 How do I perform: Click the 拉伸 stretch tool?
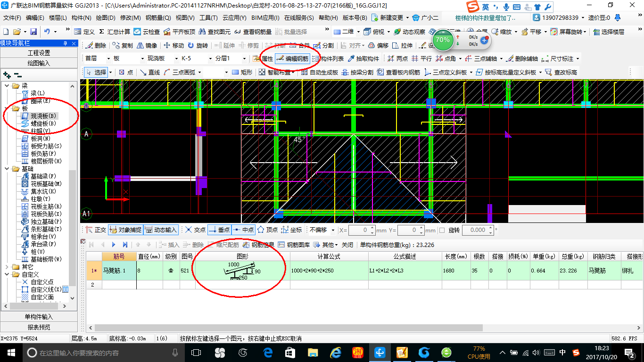(403, 46)
